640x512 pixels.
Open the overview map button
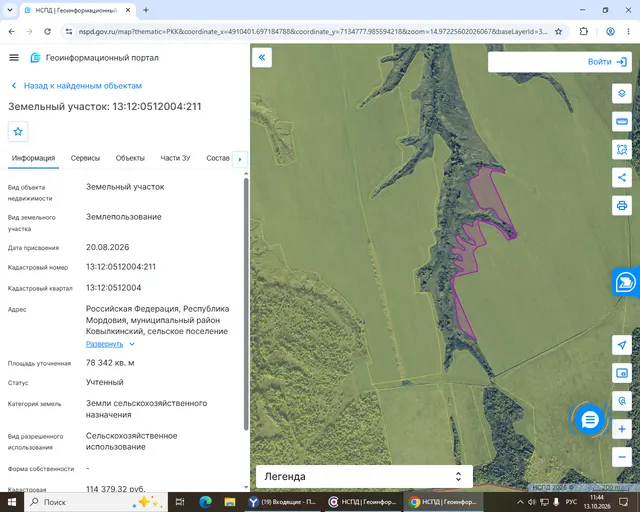point(622,373)
